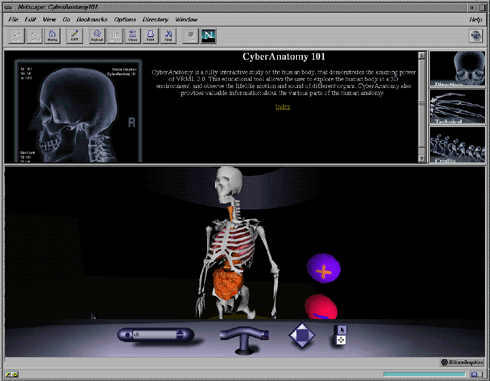Click the Reload toolbar button
Screen dimensions: 490x381
click(97, 36)
